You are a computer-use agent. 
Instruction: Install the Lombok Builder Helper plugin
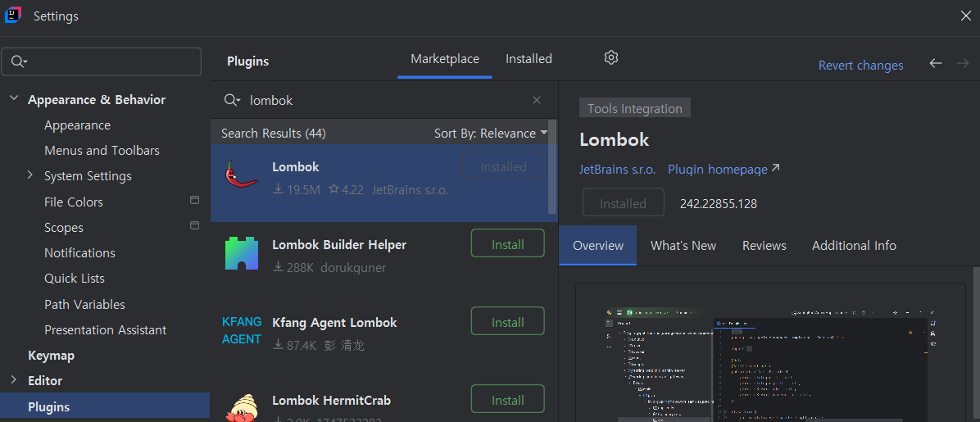[x=507, y=244]
